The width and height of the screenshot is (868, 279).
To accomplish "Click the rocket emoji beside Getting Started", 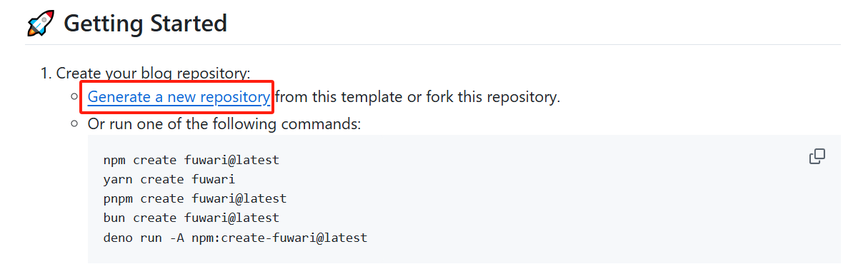I will (41, 24).
